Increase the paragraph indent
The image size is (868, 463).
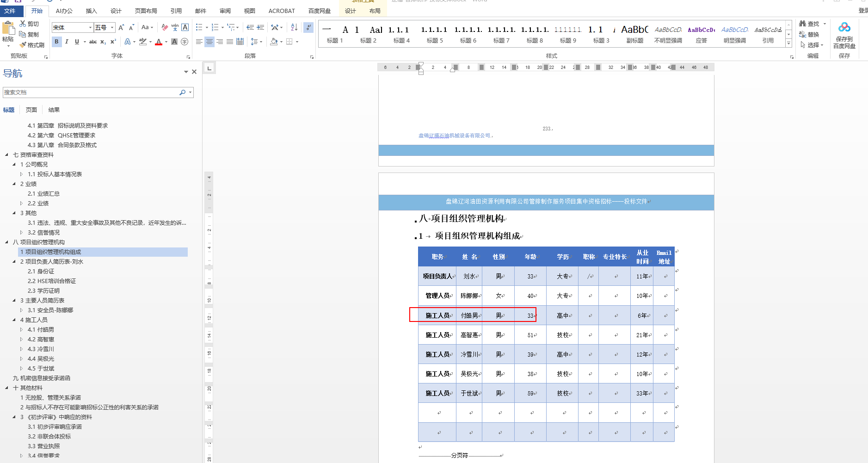tap(260, 28)
